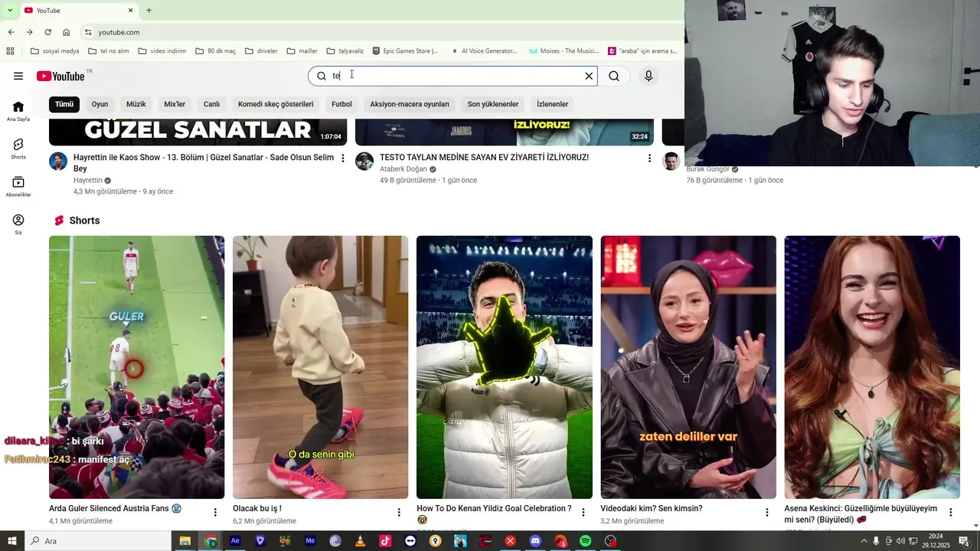Open the browser home page button

point(67,32)
